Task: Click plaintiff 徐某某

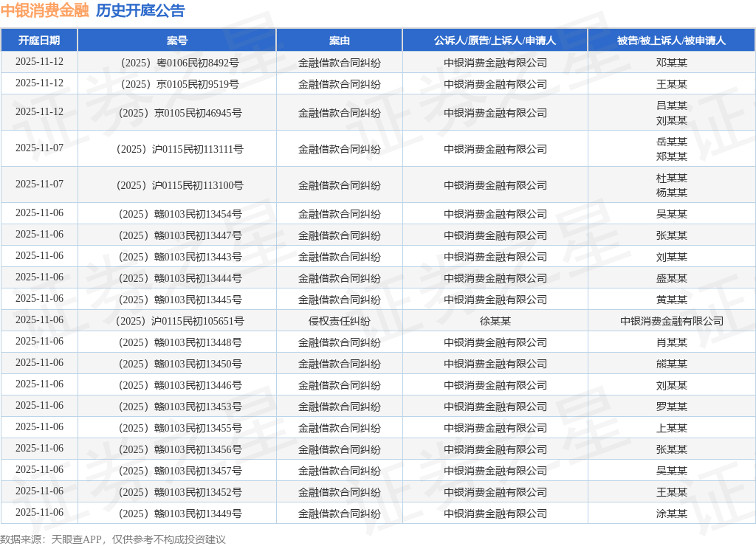Action: [x=495, y=321]
